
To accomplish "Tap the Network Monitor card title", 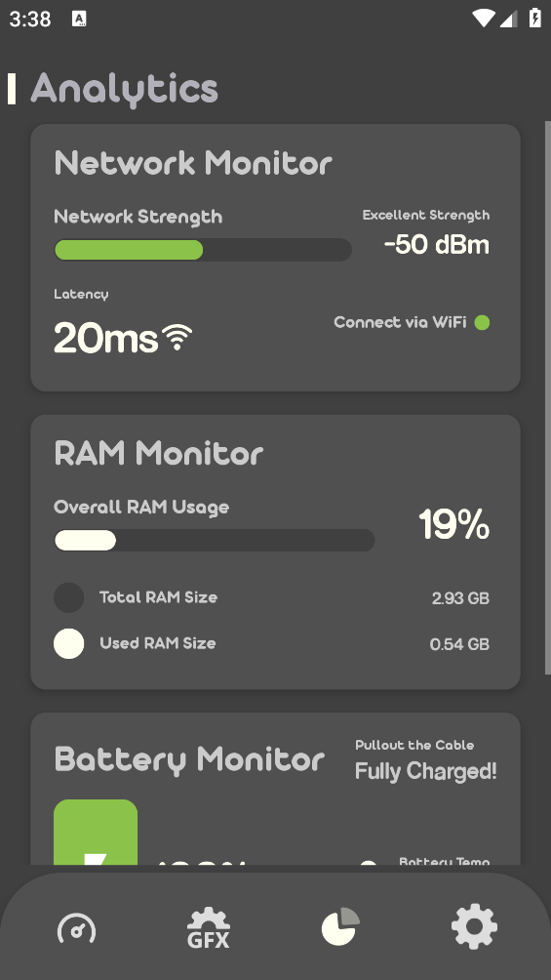I will (193, 163).
